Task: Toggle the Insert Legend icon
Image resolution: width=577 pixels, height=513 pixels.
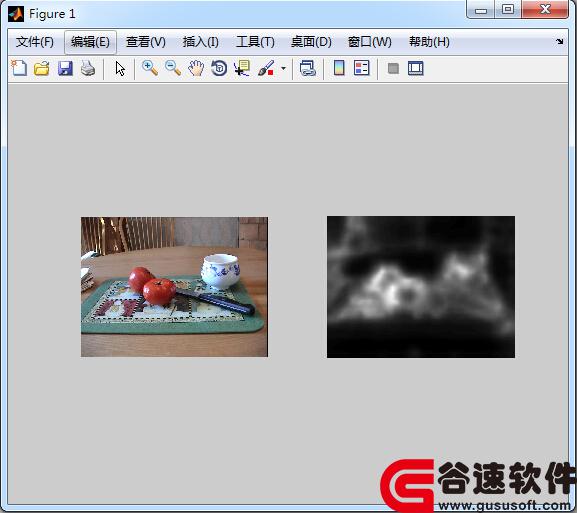Action: tap(362, 68)
